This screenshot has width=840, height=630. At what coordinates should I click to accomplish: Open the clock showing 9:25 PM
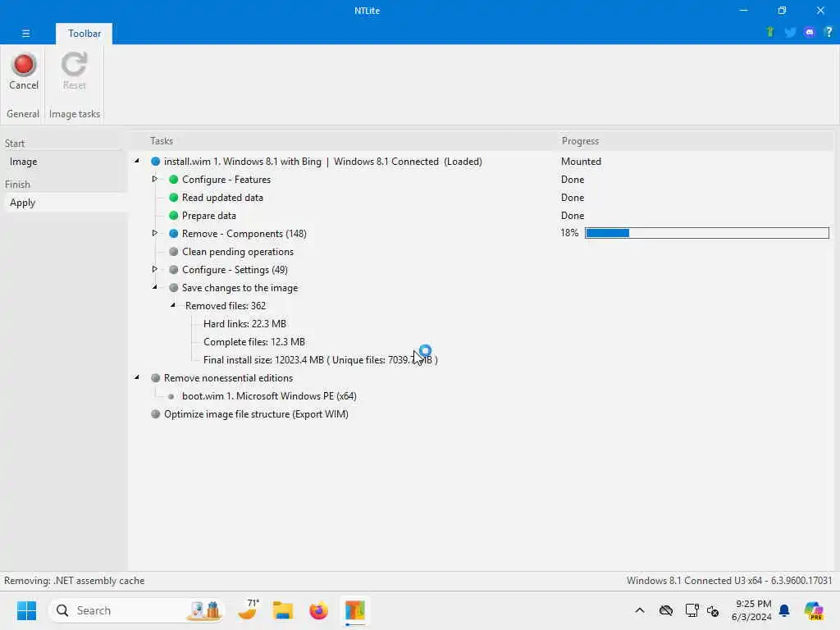pos(751,610)
